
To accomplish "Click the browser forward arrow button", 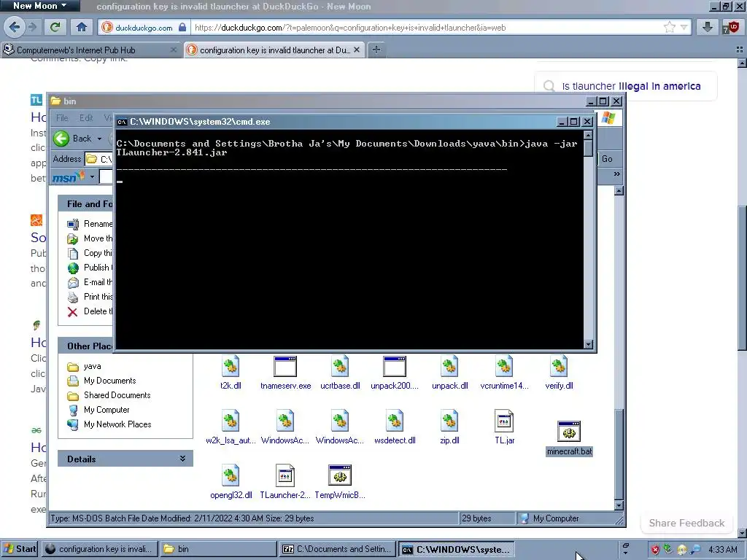I will 32,27.
